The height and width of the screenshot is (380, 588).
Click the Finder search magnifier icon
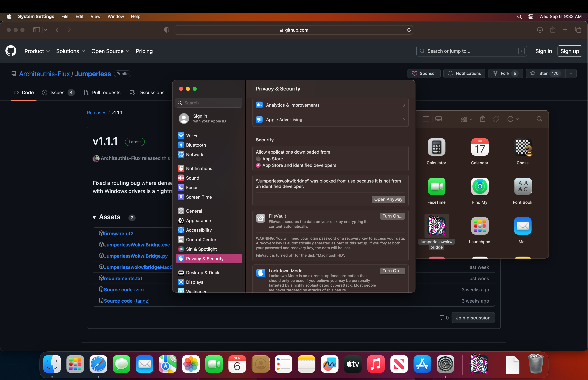539,119
